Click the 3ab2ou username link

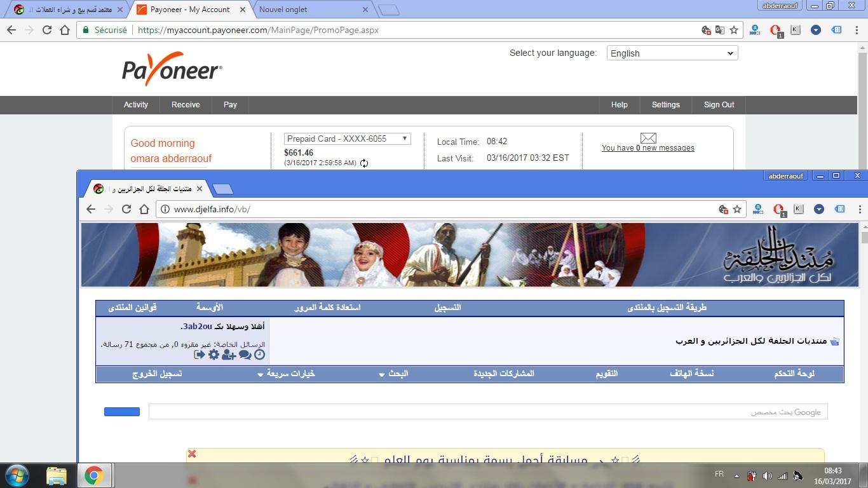pyautogui.click(x=197, y=327)
